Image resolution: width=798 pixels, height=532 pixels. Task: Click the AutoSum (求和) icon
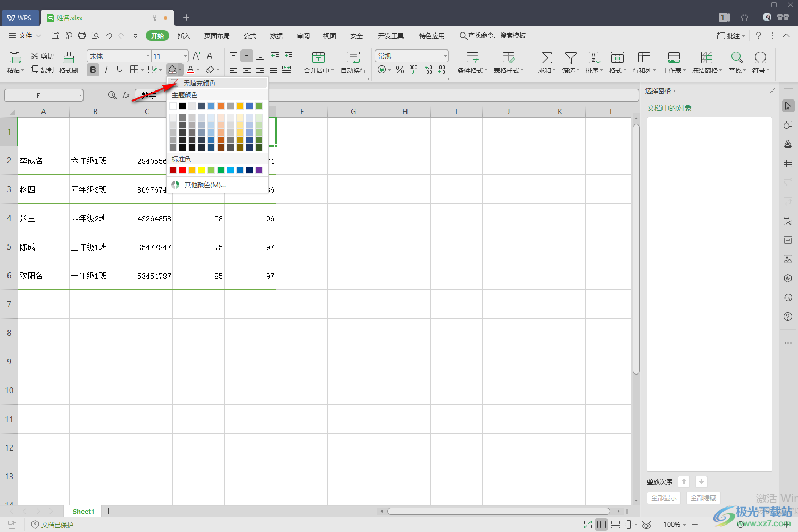[x=547, y=57]
